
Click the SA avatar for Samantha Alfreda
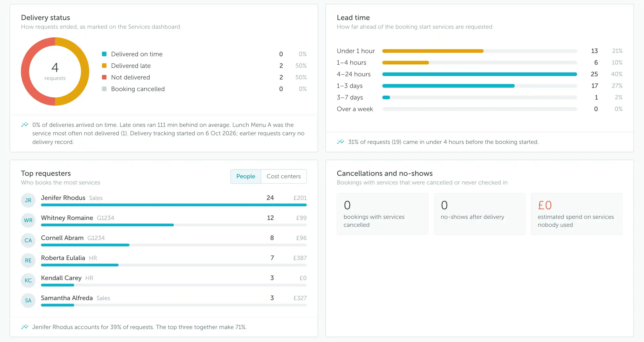28,301
